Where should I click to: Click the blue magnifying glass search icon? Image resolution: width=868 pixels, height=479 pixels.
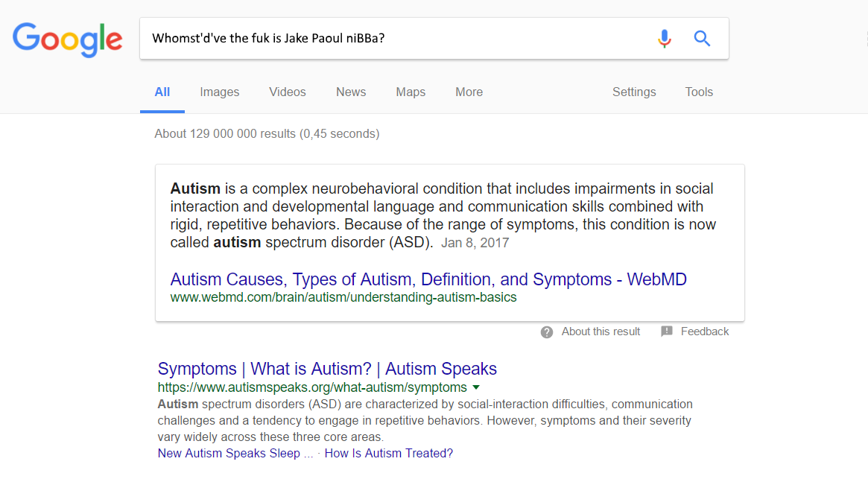tap(702, 38)
